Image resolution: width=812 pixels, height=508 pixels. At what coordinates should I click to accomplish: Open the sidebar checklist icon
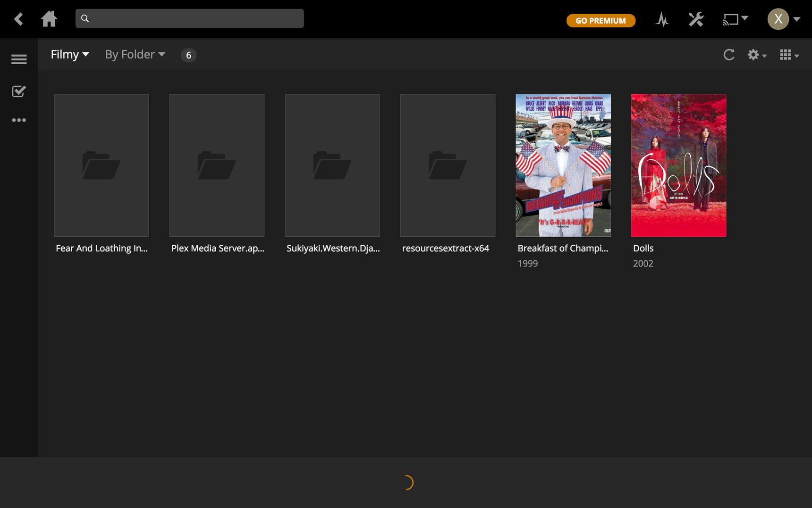click(19, 91)
